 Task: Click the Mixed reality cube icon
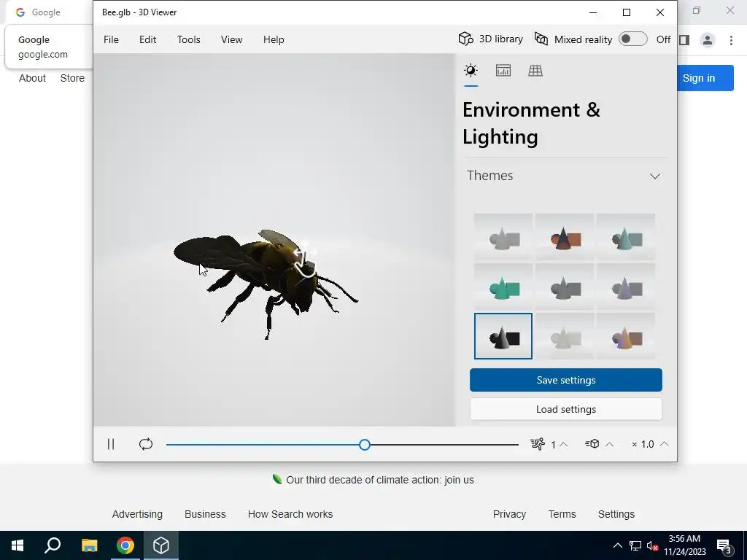pyautogui.click(x=541, y=39)
